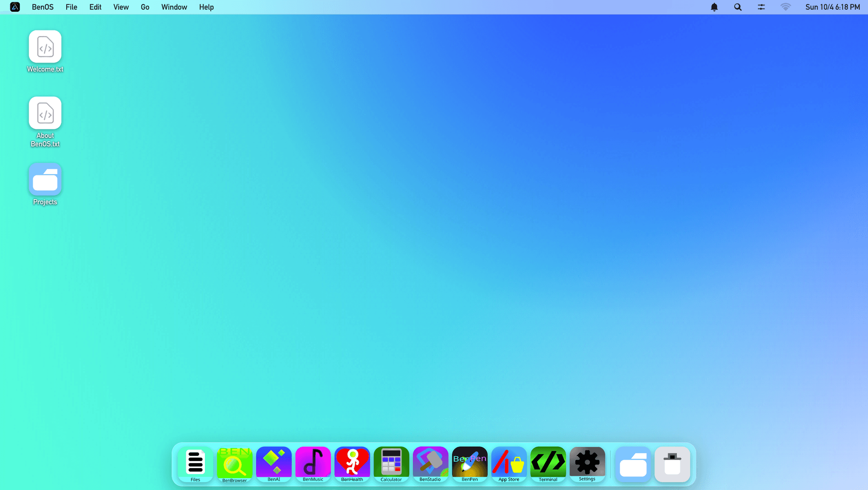Click the date and time clock
This screenshot has height=490, width=868.
833,7
